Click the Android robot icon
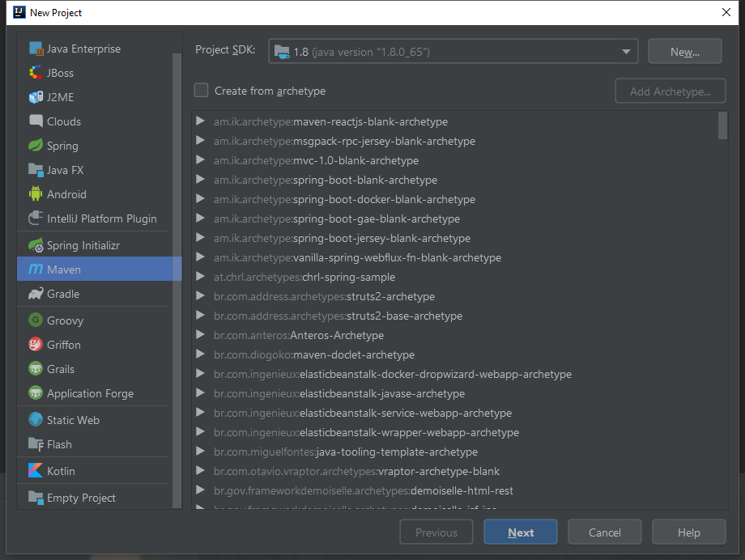This screenshot has height=560, width=745. pos(36,193)
